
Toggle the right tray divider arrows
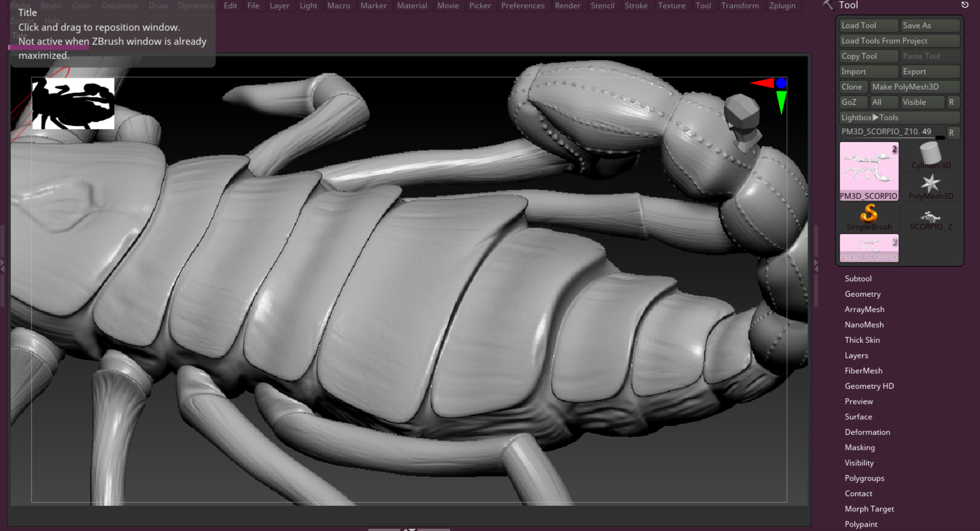[x=816, y=265]
